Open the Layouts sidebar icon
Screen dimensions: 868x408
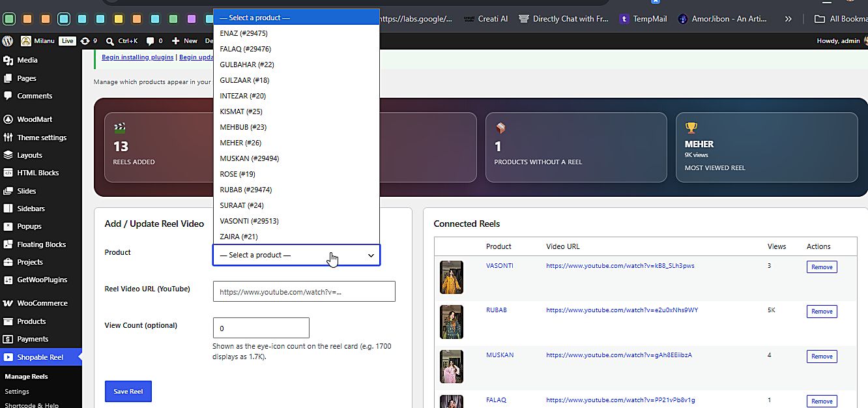tap(8, 155)
